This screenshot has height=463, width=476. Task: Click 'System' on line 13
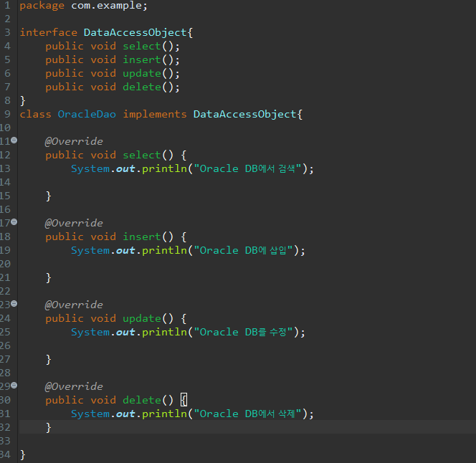click(90, 169)
